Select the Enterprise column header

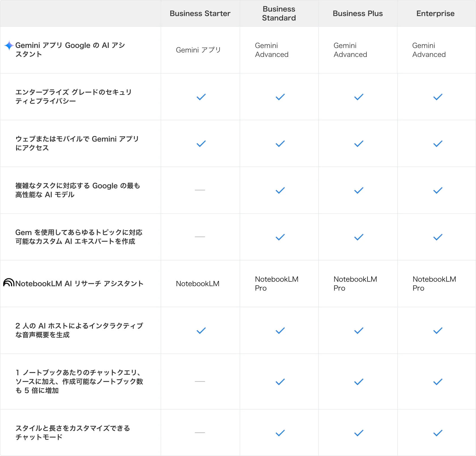[x=435, y=14]
